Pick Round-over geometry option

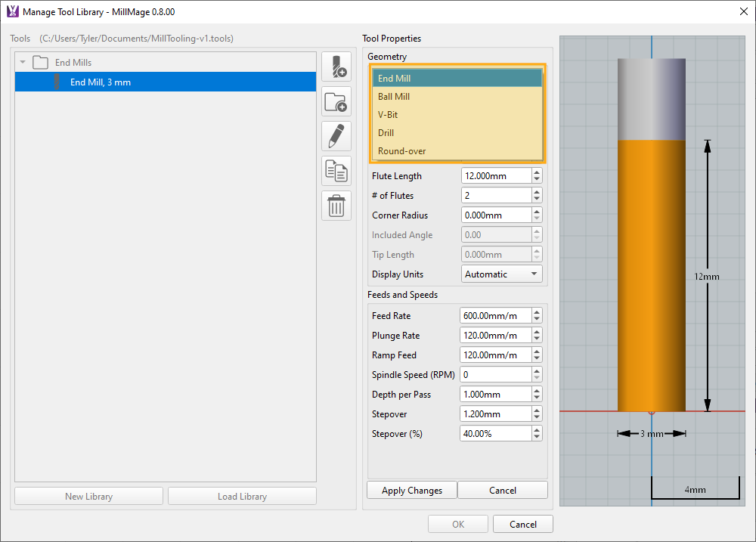(x=402, y=151)
